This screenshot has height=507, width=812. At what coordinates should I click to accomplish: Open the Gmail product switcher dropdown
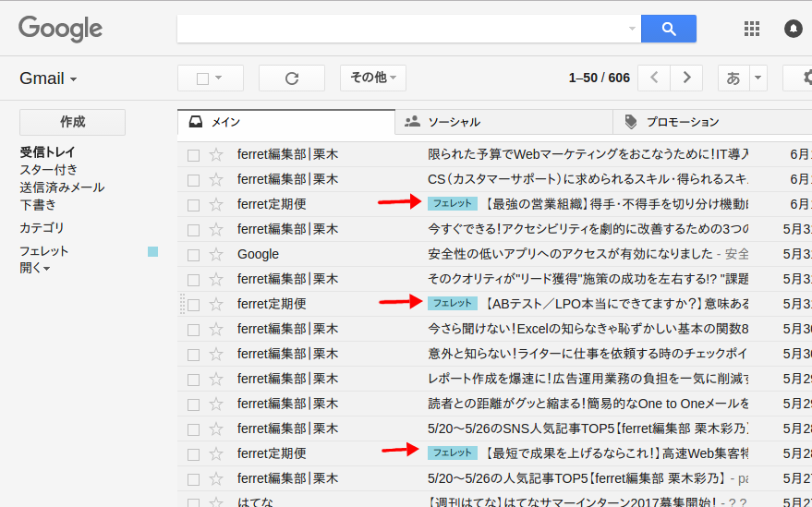[x=48, y=78]
